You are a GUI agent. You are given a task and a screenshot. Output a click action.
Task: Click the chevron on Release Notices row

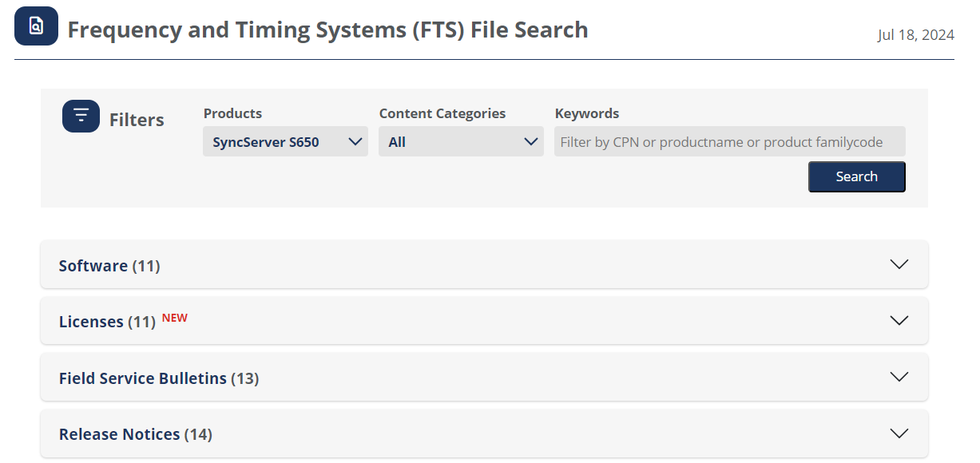point(899,433)
